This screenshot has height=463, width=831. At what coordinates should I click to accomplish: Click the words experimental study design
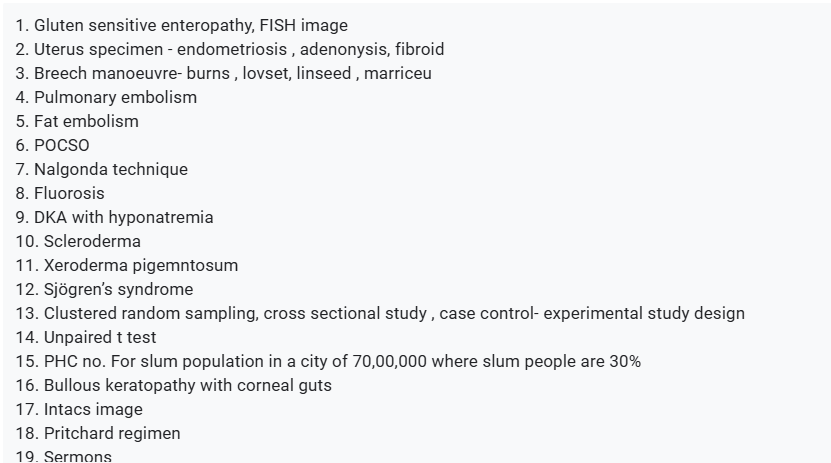click(644, 313)
